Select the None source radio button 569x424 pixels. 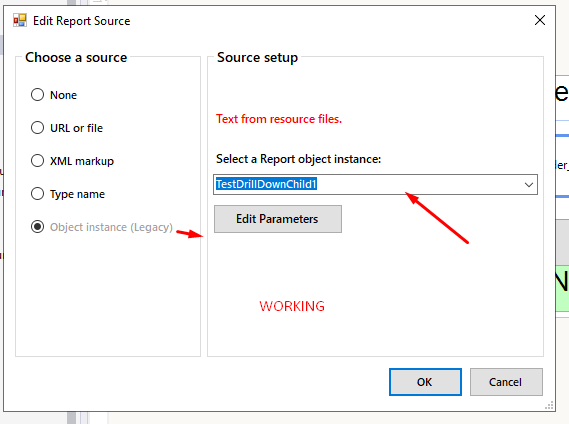pyautogui.click(x=37, y=95)
